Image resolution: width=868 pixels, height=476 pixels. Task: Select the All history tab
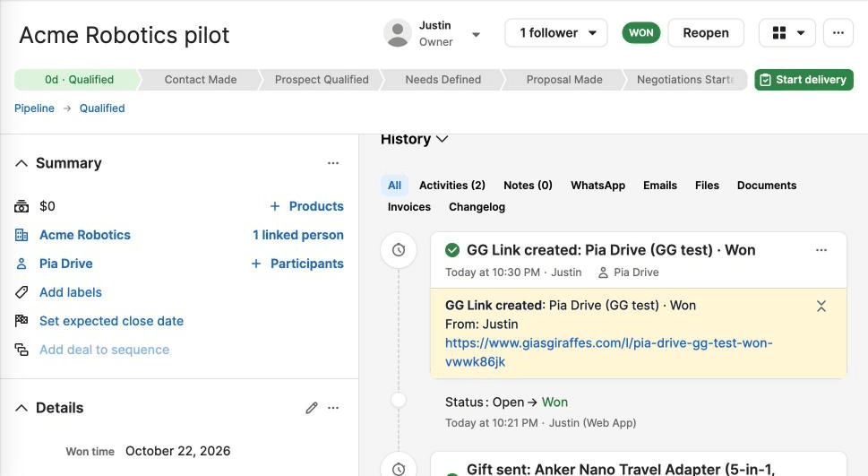(x=394, y=186)
